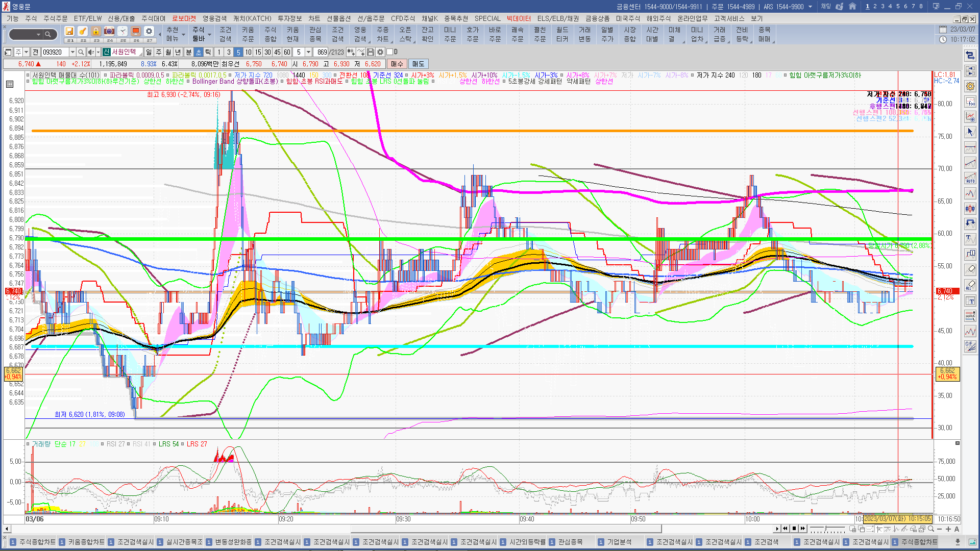
Task: Click the crosshair cursor tool in sidebar
Action: 970,132
